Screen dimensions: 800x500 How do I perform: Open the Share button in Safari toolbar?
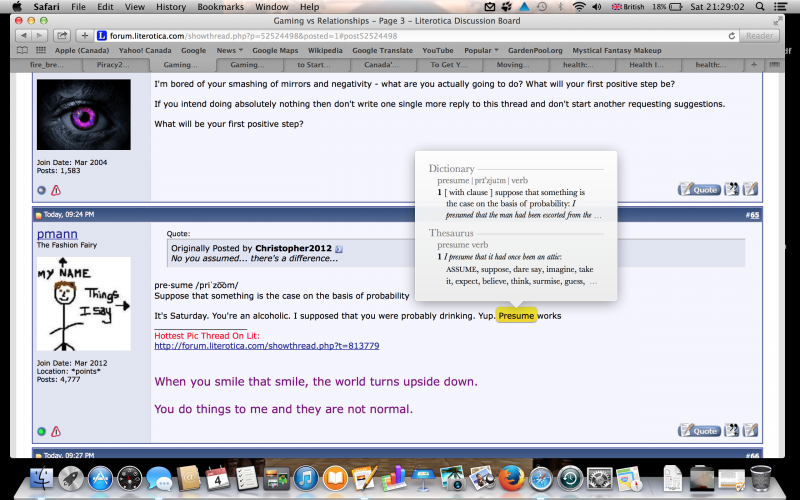click(61, 35)
